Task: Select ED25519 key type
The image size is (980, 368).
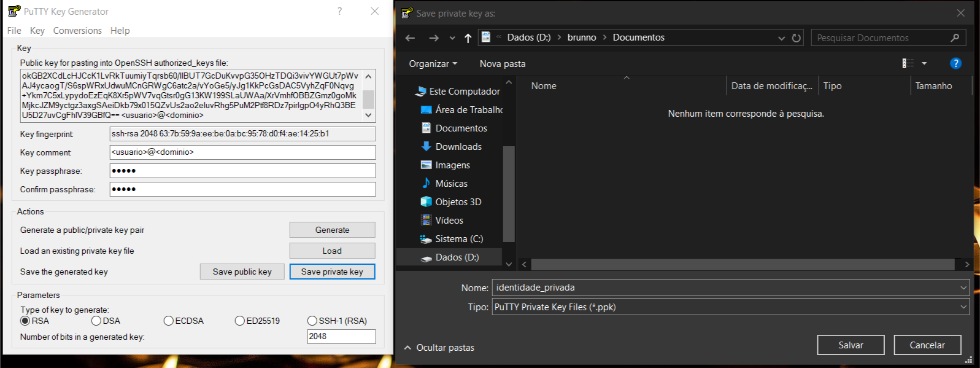Action: coord(240,321)
